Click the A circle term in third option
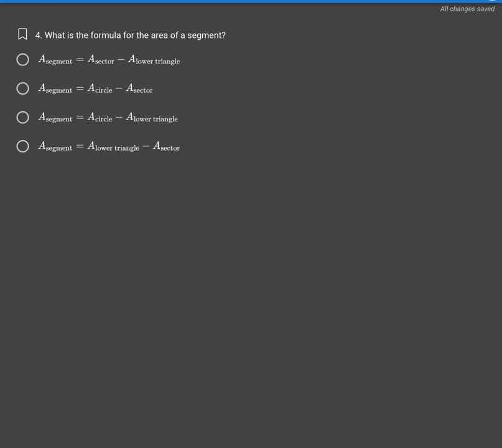Viewport: 502px width, 448px height. 100,118
